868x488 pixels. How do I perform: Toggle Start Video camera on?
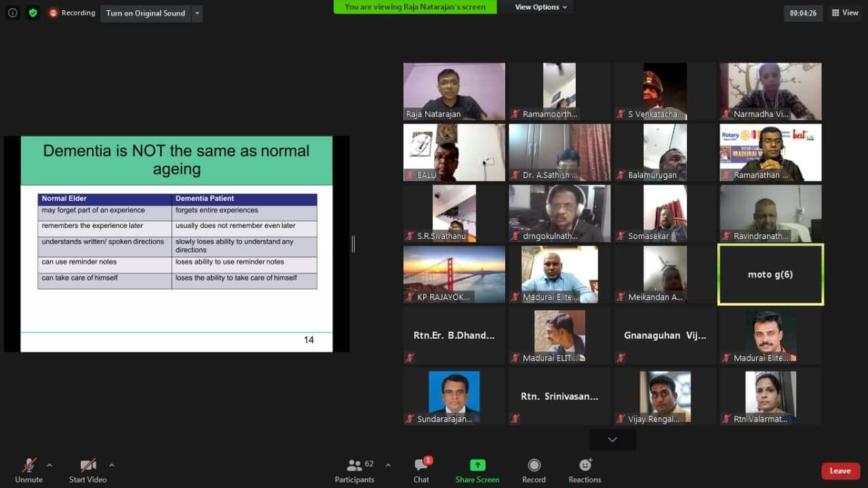[x=88, y=470]
